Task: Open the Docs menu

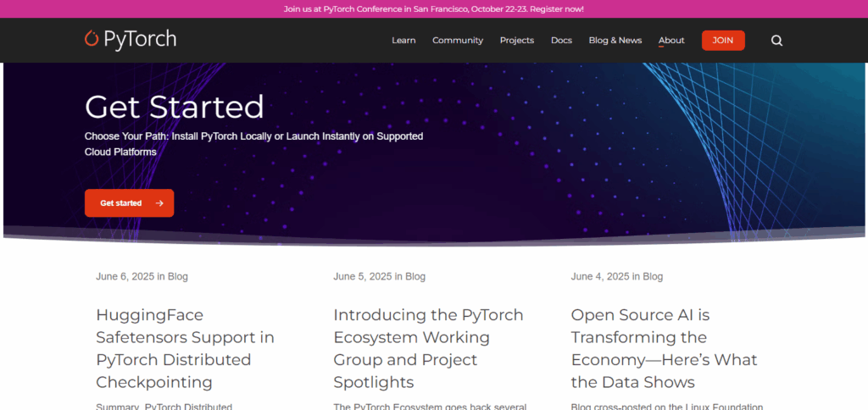Action: pyautogui.click(x=561, y=41)
